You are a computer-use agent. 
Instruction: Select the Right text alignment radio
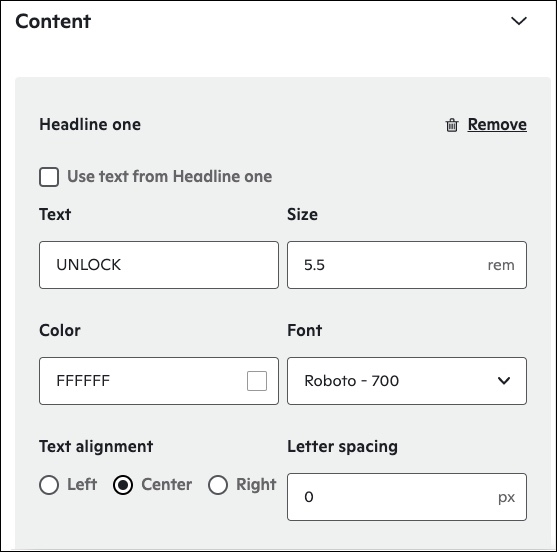[218, 485]
